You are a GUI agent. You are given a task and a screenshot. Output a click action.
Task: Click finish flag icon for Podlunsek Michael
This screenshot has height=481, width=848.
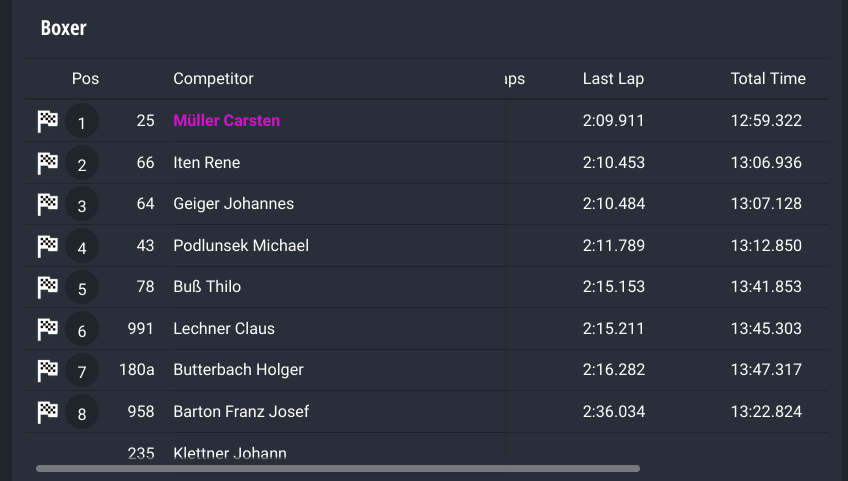click(x=48, y=246)
